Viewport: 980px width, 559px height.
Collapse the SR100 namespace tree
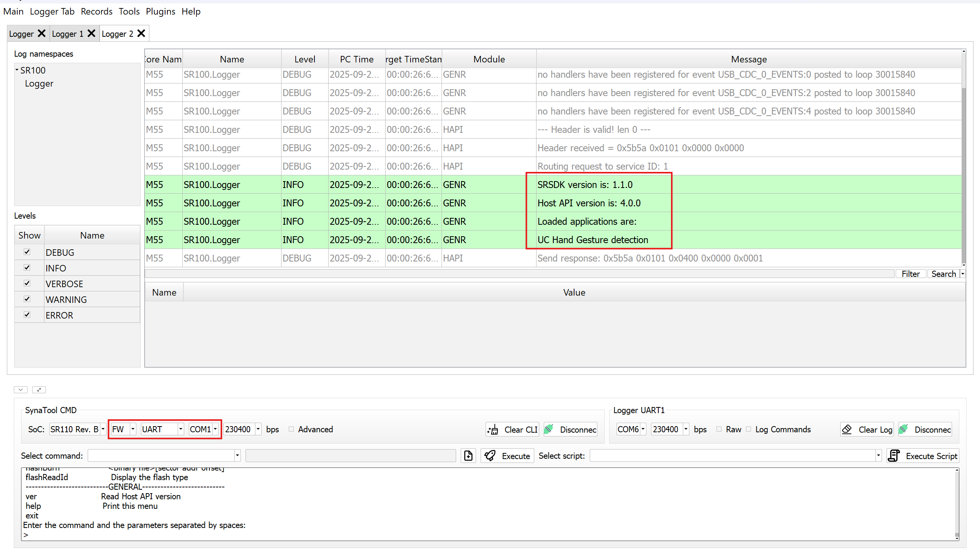tap(17, 69)
